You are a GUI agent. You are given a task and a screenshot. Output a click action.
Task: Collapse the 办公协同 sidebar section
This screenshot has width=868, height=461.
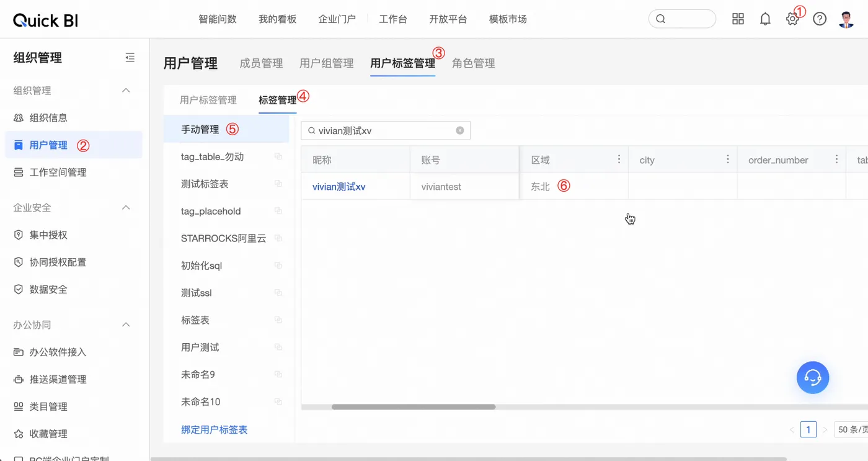(x=126, y=324)
